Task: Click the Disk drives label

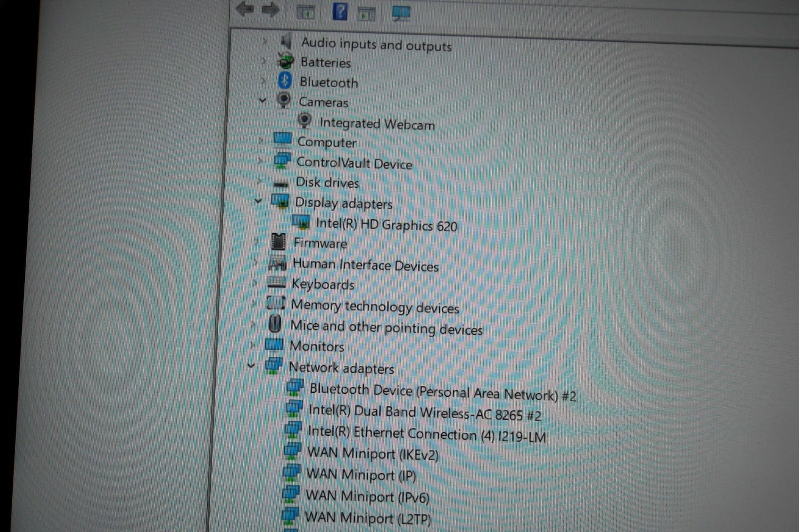Action: point(328,182)
